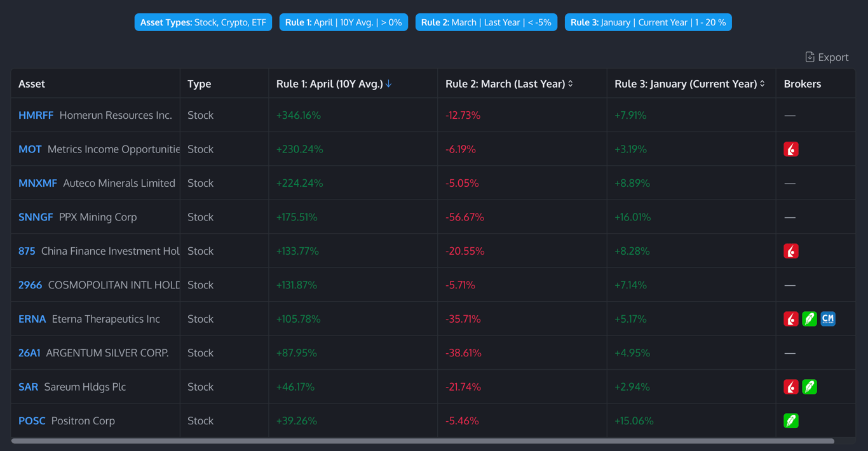The width and height of the screenshot is (868, 451).
Task: Select the -6.19% value for MOT
Action: click(x=461, y=149)
